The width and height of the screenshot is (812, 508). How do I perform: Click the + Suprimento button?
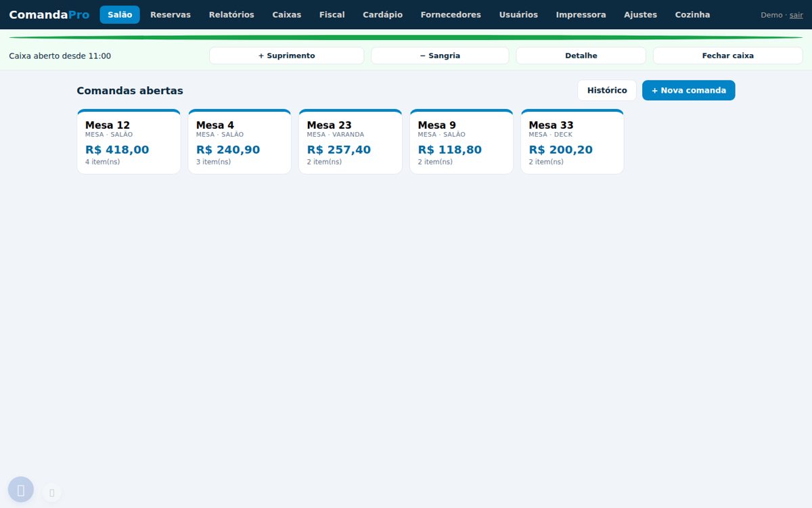(287, 56)
